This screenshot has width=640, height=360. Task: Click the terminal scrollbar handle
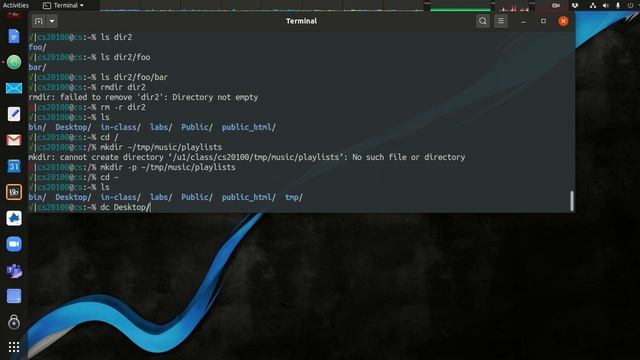point(572,200)
